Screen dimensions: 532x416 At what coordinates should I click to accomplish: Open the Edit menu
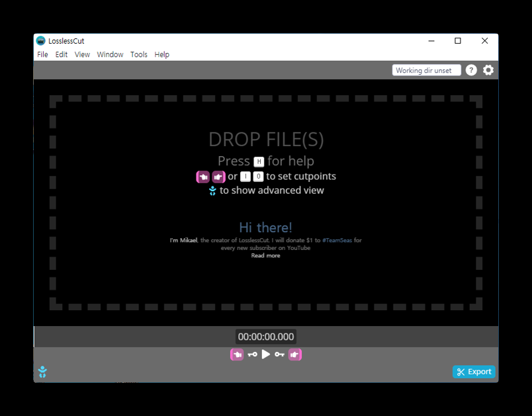pyautogui.click(x=62, y=55)
